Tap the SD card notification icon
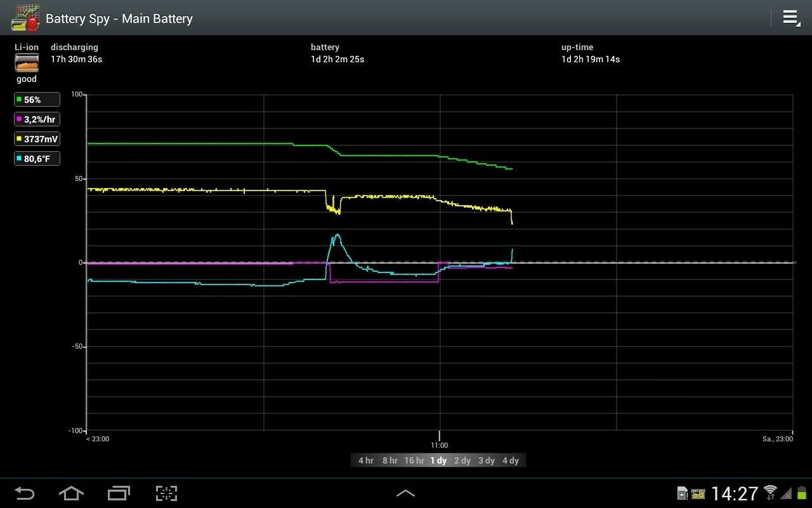812x508 pixels. (683, 493)
